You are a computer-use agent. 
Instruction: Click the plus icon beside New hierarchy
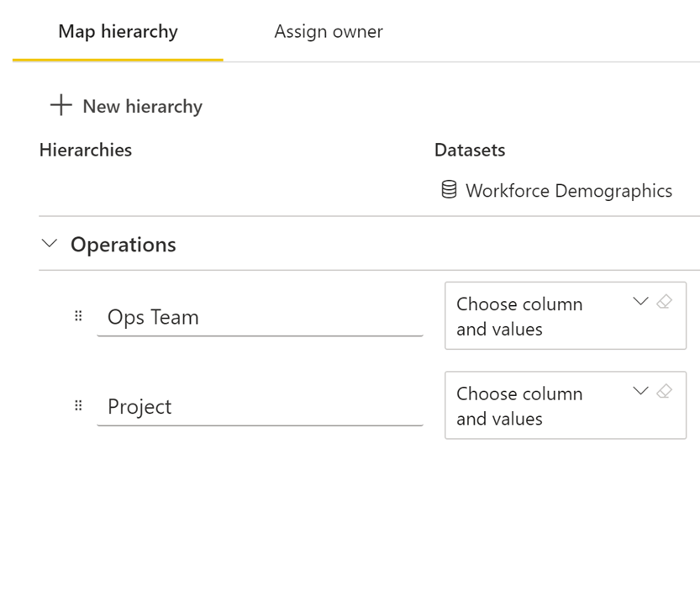pos(60,105)
